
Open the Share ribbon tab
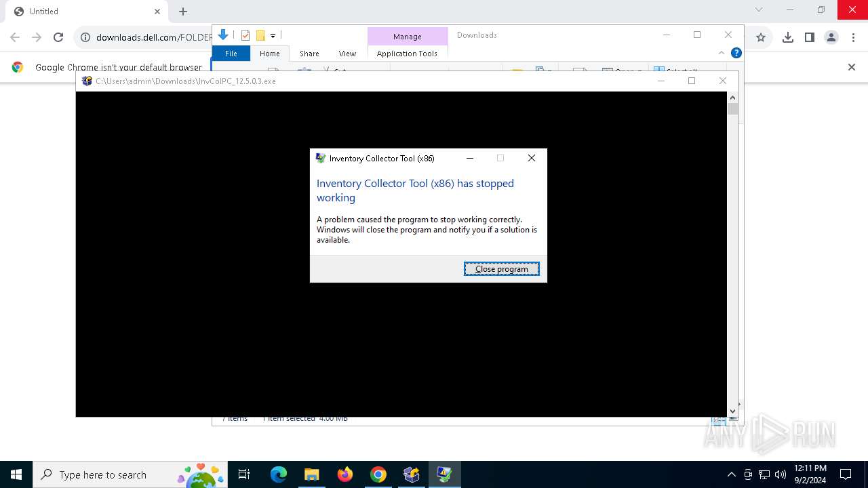309,54
